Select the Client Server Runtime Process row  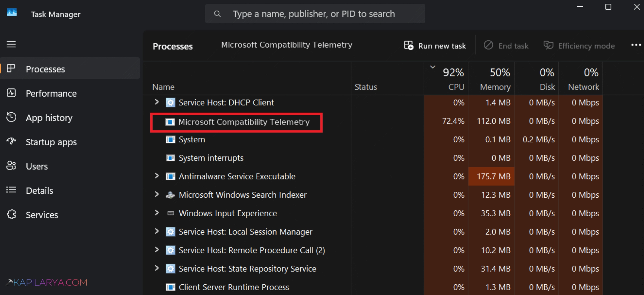click(373, 287)
